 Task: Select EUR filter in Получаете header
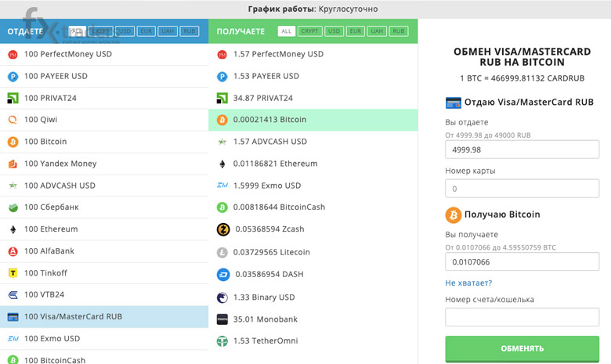356,31
